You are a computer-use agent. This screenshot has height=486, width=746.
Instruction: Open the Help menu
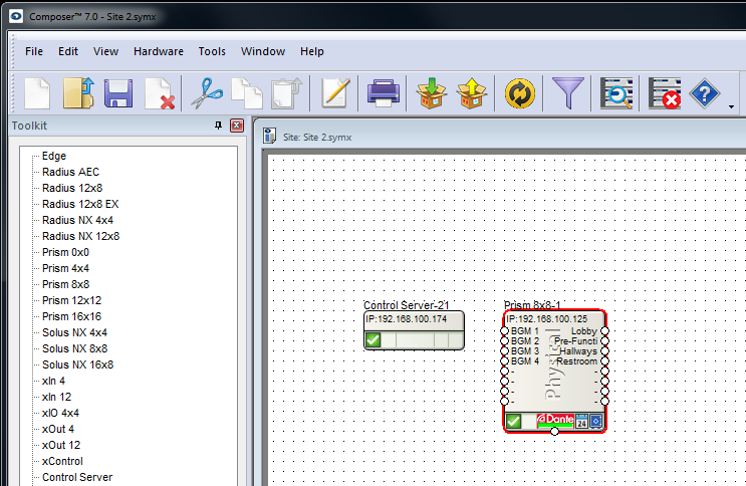pyautogui.click(x=312, y=51)
